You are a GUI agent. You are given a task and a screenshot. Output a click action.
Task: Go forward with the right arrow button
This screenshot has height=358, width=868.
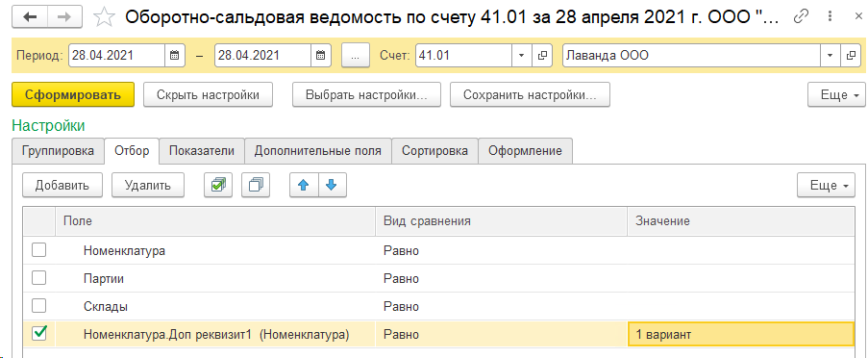tap(64, 16)
